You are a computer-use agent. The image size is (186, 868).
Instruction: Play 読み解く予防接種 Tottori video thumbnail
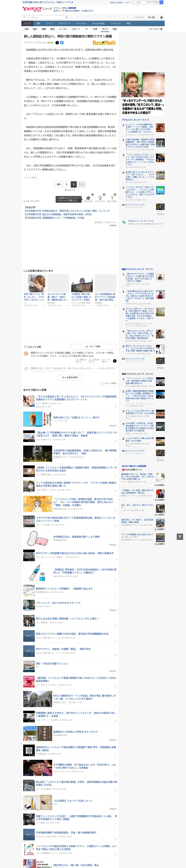29,436
